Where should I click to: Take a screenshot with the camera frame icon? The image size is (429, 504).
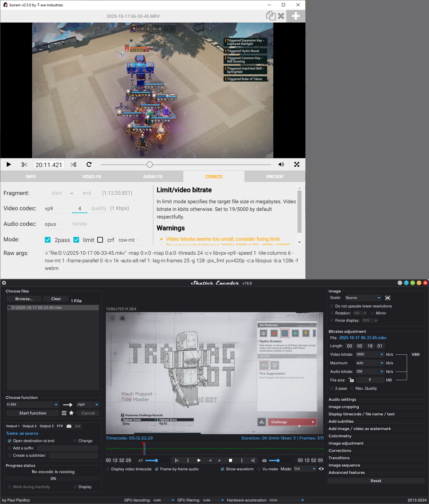[388, 298]
